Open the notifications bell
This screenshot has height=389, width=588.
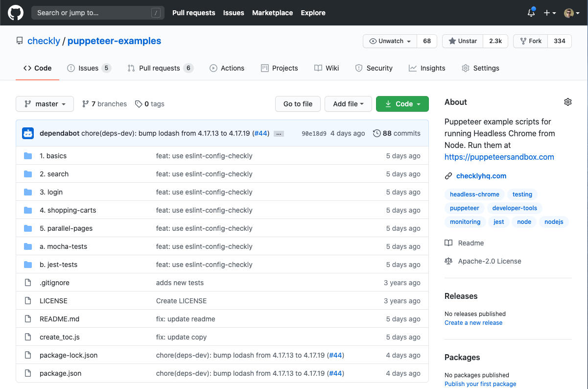click(531, 13)
